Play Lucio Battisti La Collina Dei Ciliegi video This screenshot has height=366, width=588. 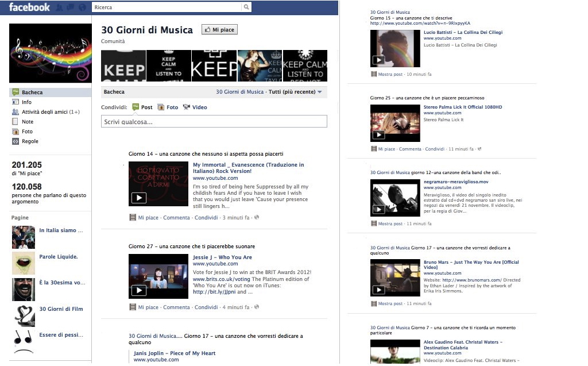[x=395, y=48]
